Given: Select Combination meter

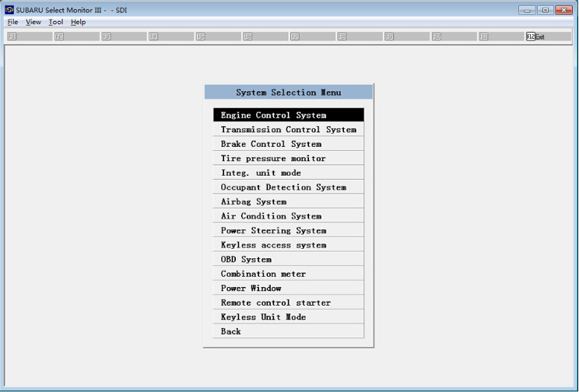Looking at the screenshot, I should coord(289,273).
